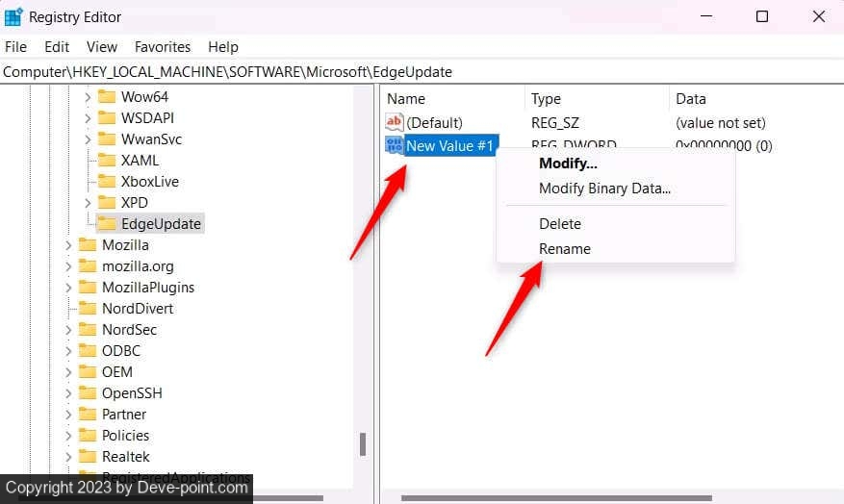Select the (Default) string value icon

395,123
